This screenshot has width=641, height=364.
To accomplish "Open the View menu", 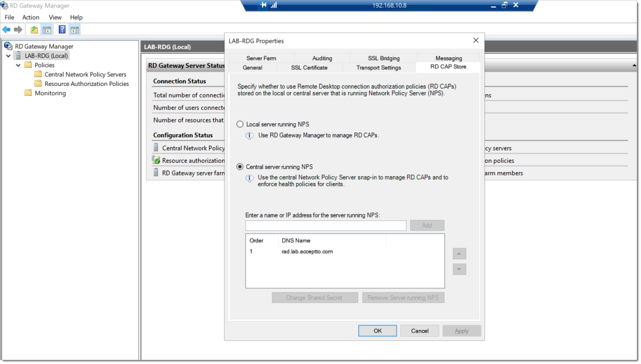I will pyautogui.click(x=55, y=17).
